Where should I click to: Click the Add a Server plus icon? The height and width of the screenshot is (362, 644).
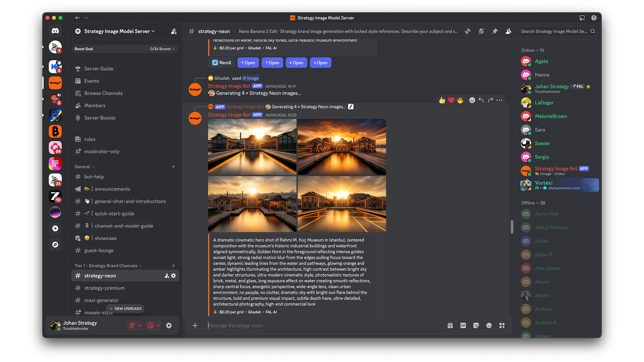[x=55, y=228]
